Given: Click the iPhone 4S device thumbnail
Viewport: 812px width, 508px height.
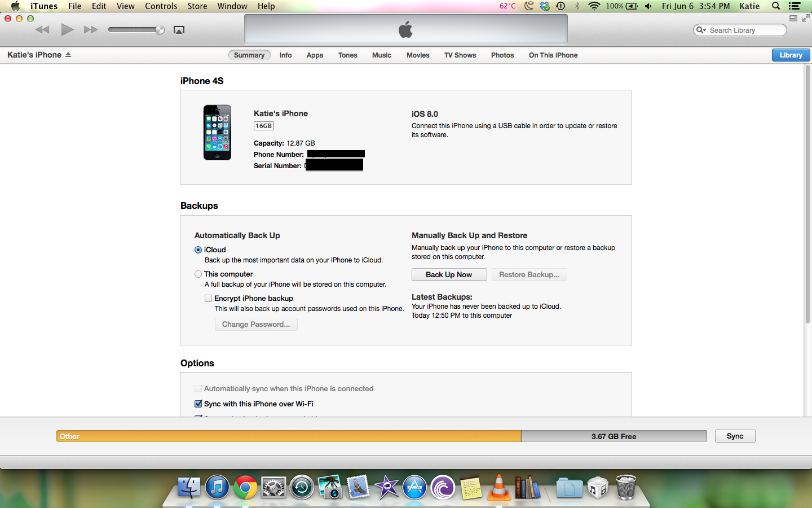Looking at the screenshot, I should [x=217, y=133].
